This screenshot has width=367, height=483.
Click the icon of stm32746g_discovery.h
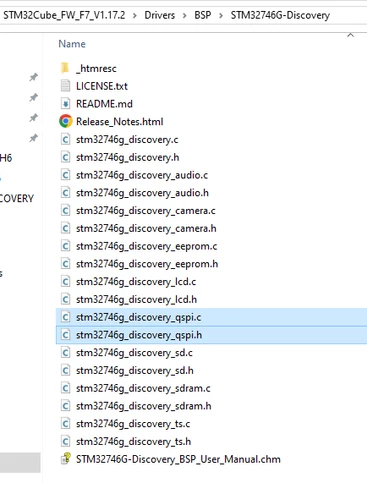[65, 157]
